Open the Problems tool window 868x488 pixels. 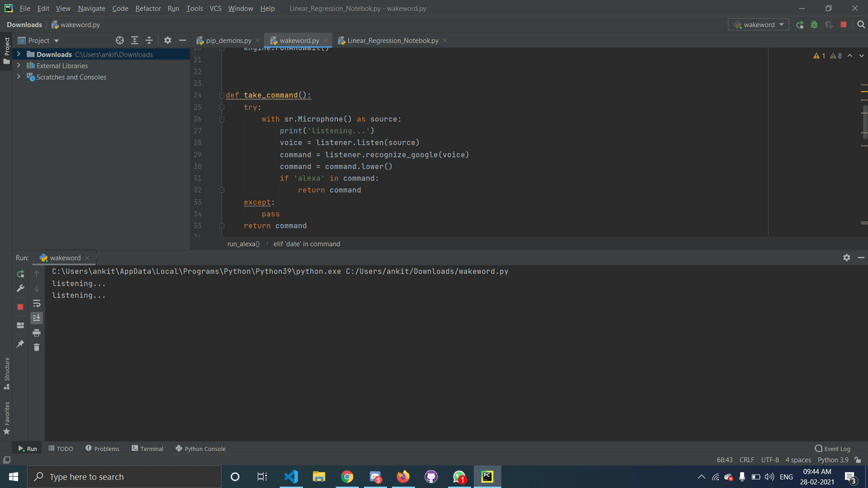click(x=102, y=448)
